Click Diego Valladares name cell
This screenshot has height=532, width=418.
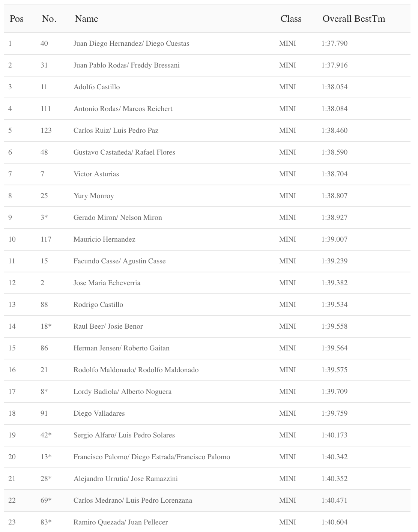point(99,413)
